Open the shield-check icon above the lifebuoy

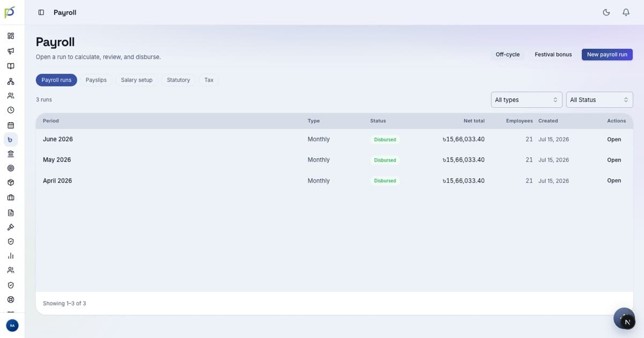tap(11, 285)
